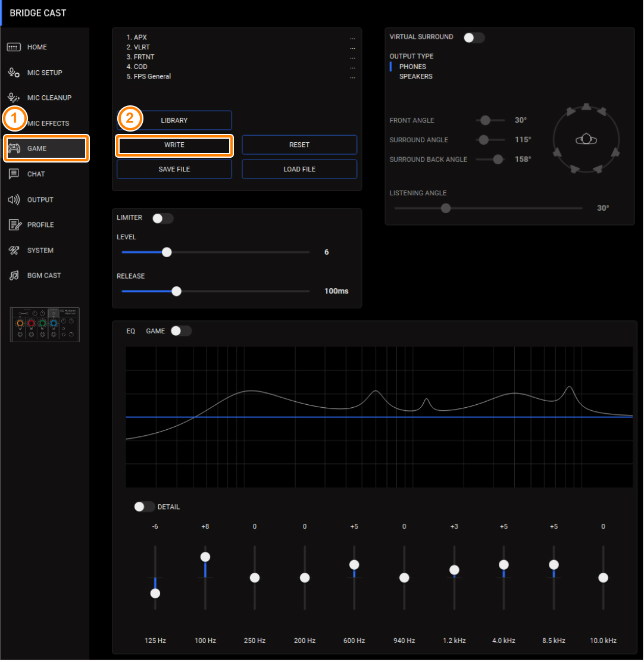
Task: Select SPEAKERS output type
Action: click(x=415, y=76)
